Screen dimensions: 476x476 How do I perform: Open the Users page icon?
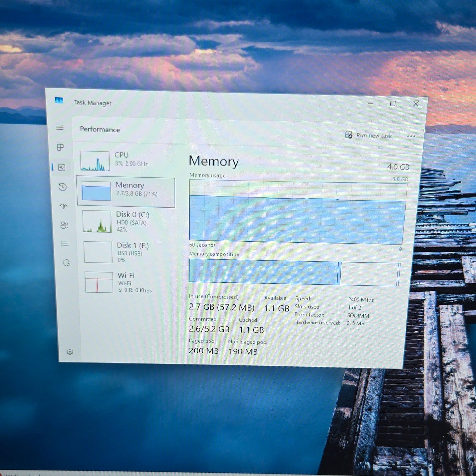64,225
